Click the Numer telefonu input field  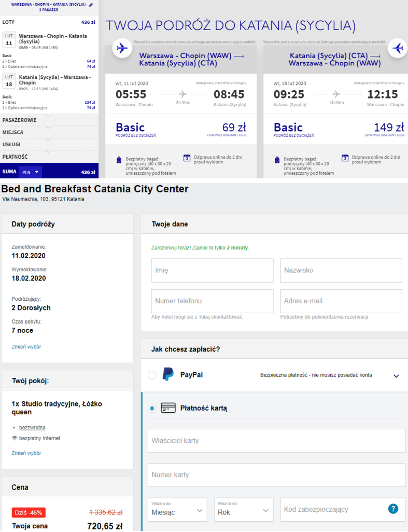[x=213, y=301]
